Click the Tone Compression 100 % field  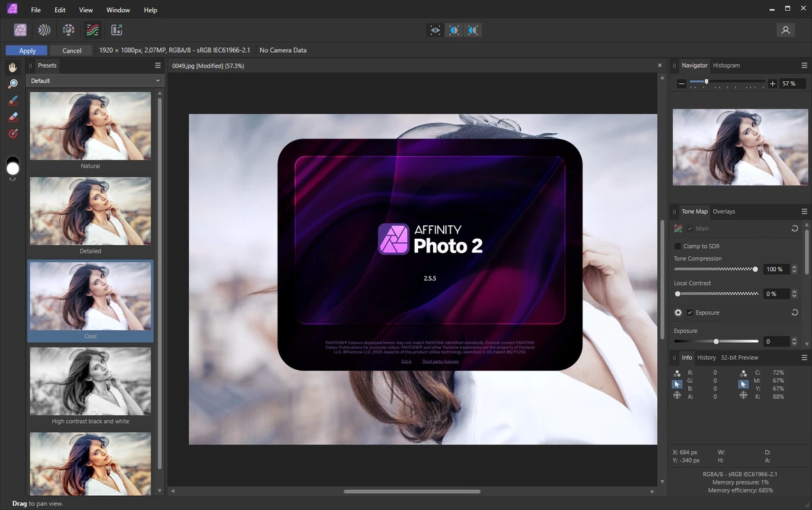pos(776,269)
